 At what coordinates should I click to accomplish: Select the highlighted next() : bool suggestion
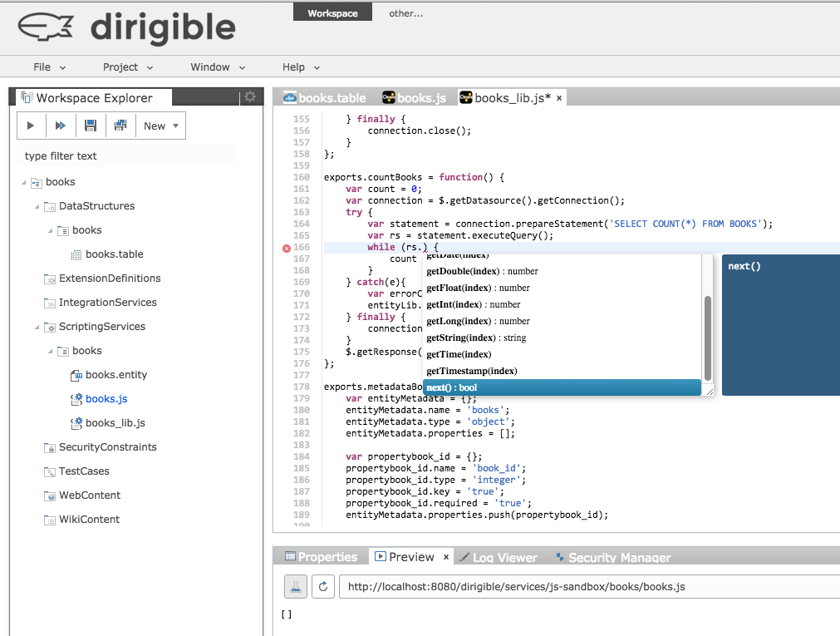[x=562, y=387]
